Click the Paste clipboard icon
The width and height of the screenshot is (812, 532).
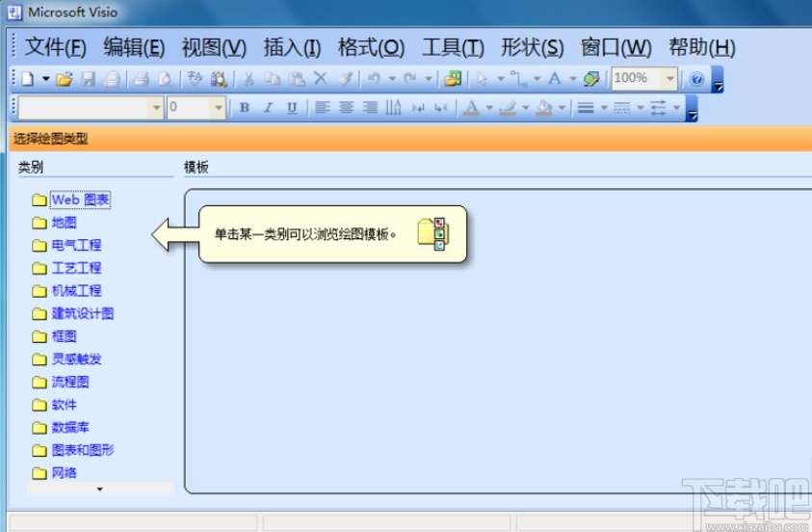coord(297,79)
